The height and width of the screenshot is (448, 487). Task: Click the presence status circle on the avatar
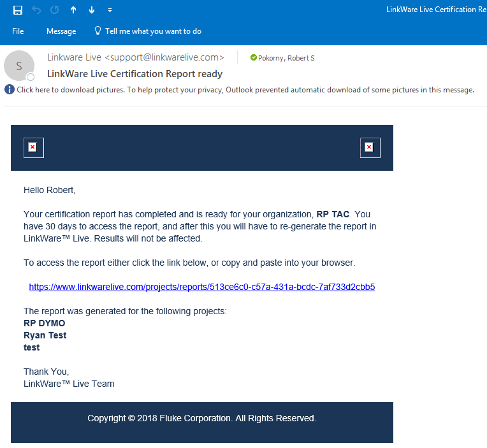tap(30, 77)
